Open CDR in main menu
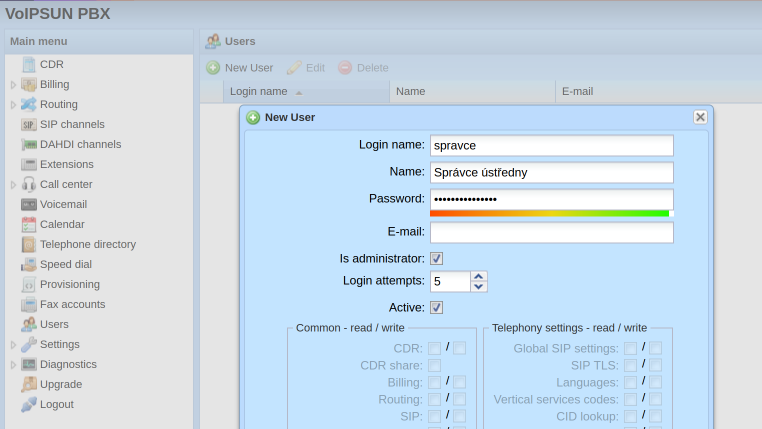Viewport: 762px width, 429px height. tap(52, 65)
